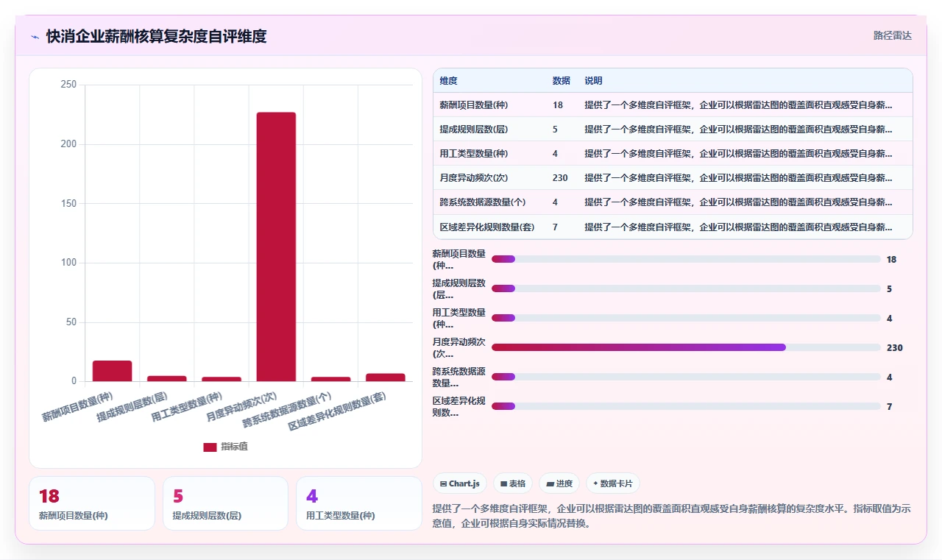Click the 数据 column header
The height and width of the screenshot is (560, 942).
[562, 81]
